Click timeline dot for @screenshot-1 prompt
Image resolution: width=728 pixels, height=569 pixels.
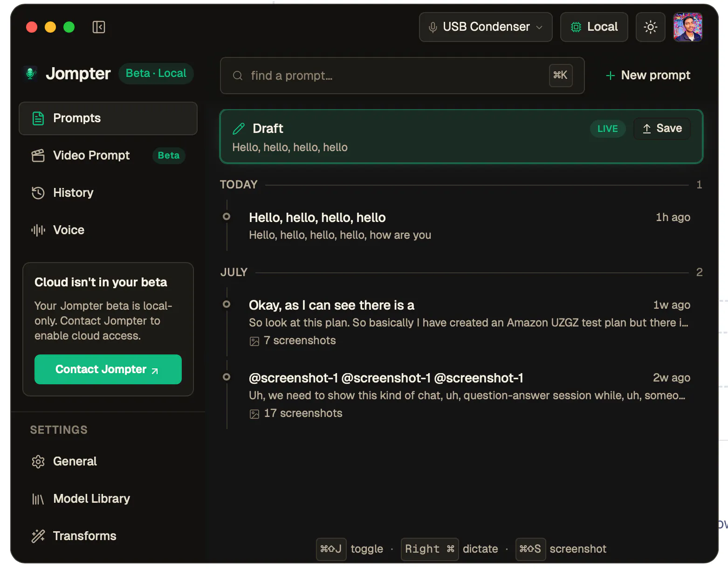point(227,377)
